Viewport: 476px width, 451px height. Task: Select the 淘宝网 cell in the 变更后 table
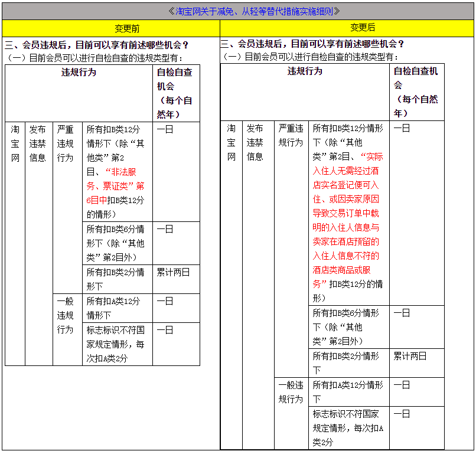tap(232, 285)
